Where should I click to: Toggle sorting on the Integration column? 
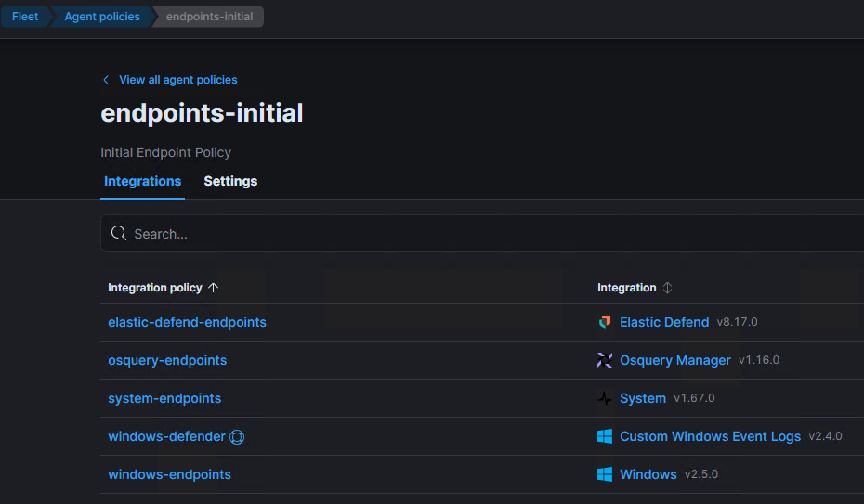coord(667,288)
